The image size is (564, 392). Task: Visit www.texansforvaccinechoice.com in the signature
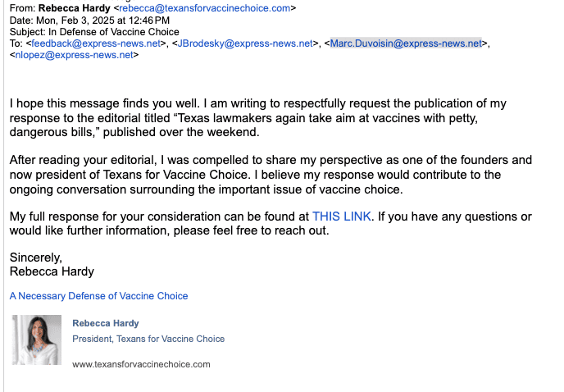pyautogui.click(x=141, y=364)
